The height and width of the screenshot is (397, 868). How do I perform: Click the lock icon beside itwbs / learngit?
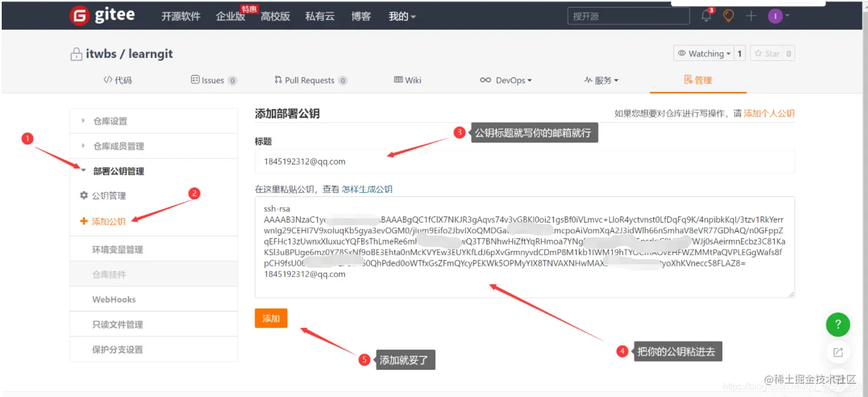[x=76, y=55]
